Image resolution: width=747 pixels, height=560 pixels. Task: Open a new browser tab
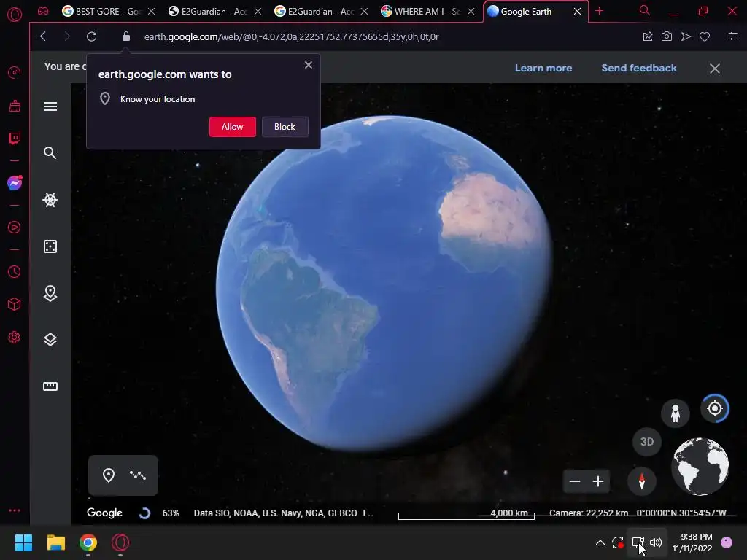click(x=599, y=11)
